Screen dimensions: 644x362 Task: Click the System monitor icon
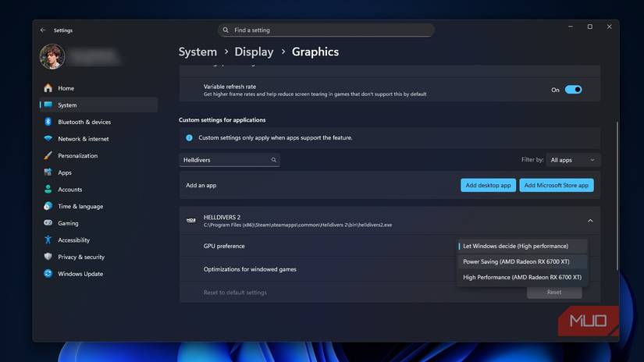click(x=48, y=105)
